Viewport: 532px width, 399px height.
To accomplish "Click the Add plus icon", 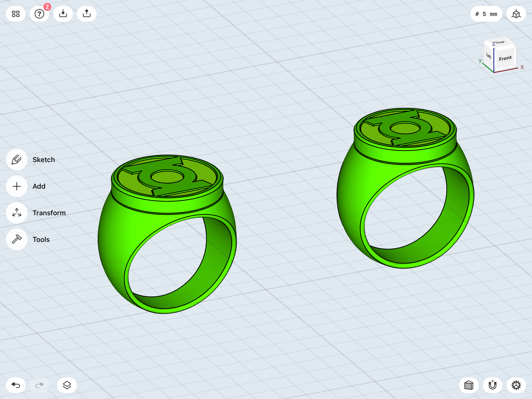I will point(17,186).
